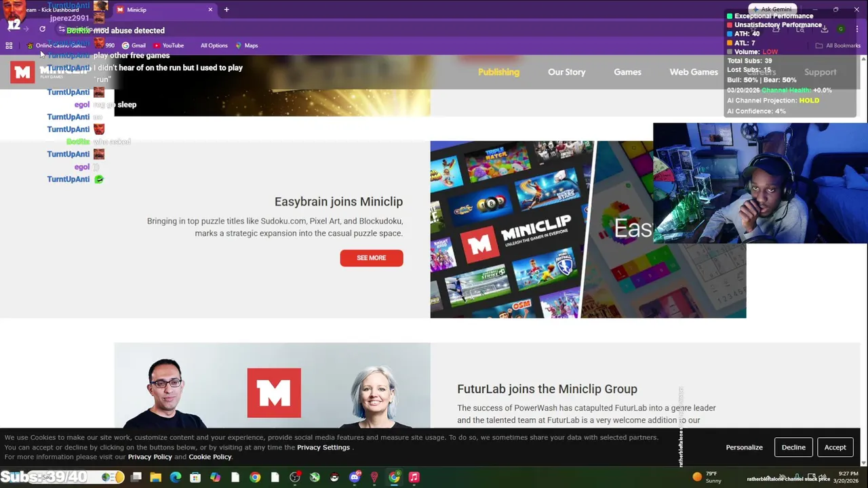The image size is (868, 488).
Task: Open a new browser tab
Action: [226, 9]
